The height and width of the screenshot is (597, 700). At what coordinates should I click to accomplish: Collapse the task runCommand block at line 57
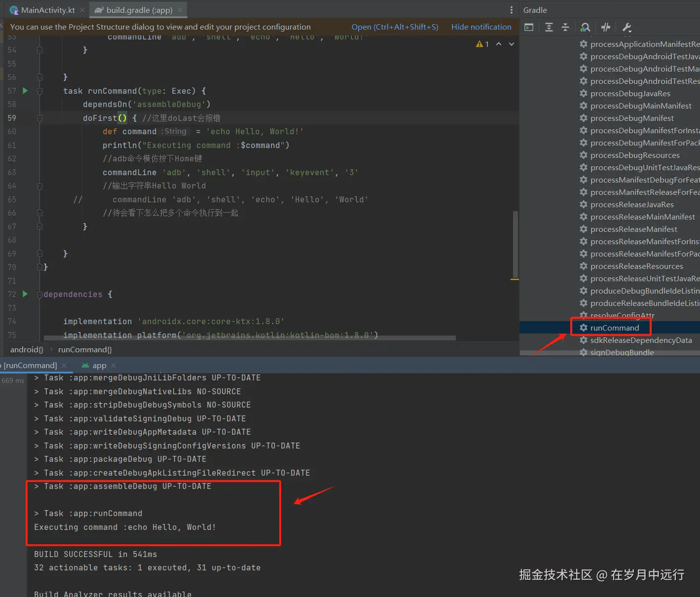point(40,91)
